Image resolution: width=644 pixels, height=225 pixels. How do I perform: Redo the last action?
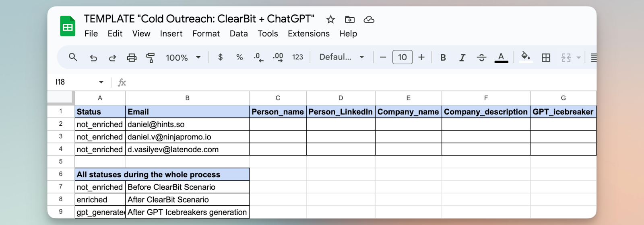coord(112,57)
